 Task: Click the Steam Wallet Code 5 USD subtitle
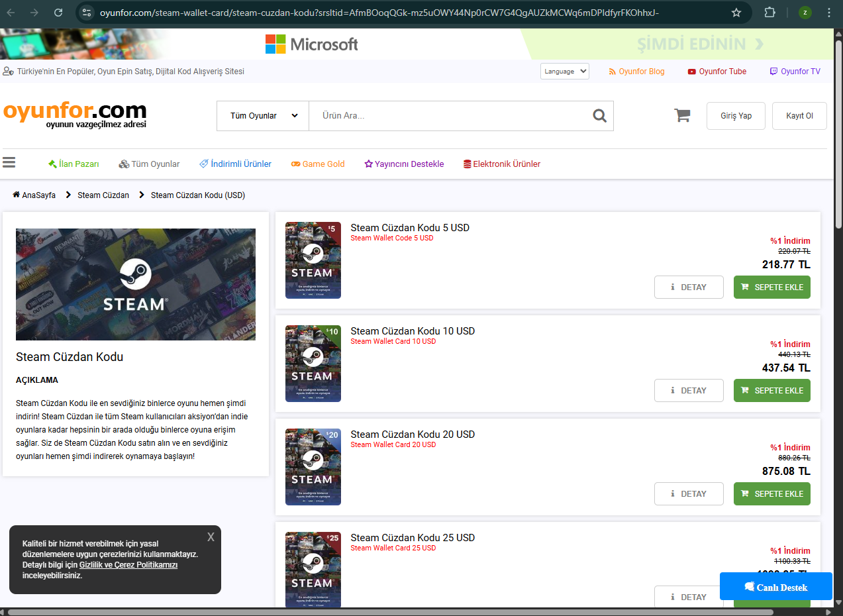point(392,238)
